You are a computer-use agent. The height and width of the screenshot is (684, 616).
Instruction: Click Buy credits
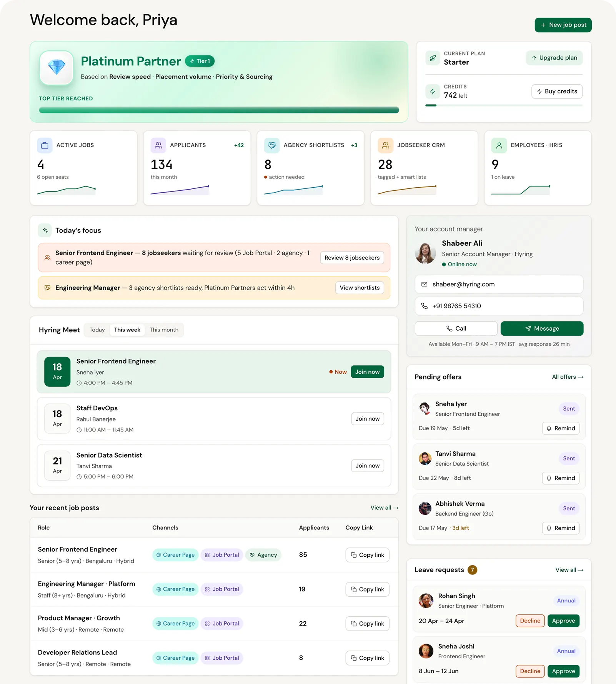[x=557, y=92]
